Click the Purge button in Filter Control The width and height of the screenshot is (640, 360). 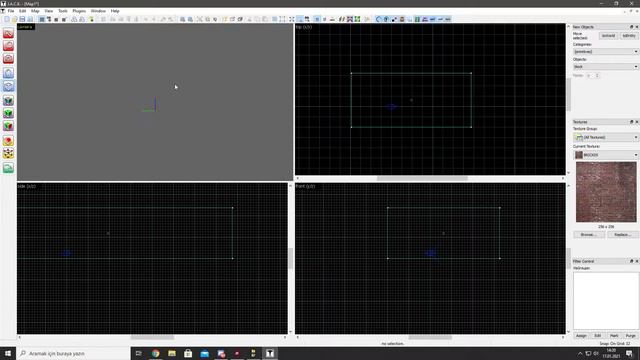(x=631, y=336)
